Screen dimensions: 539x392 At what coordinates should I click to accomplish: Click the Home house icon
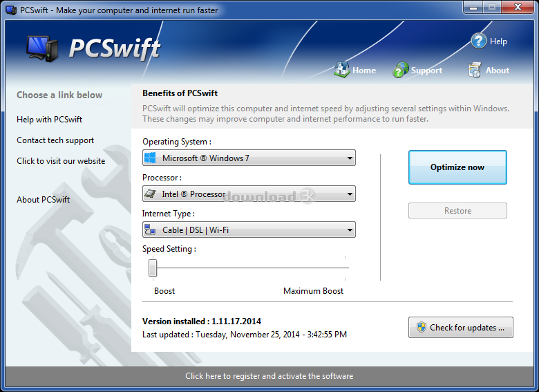click(341, 70)
